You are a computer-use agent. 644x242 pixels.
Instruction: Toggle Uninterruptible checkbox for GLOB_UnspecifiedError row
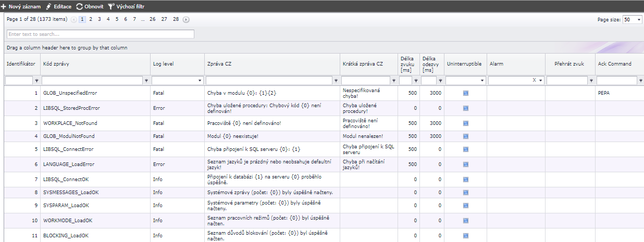(465, 93)
